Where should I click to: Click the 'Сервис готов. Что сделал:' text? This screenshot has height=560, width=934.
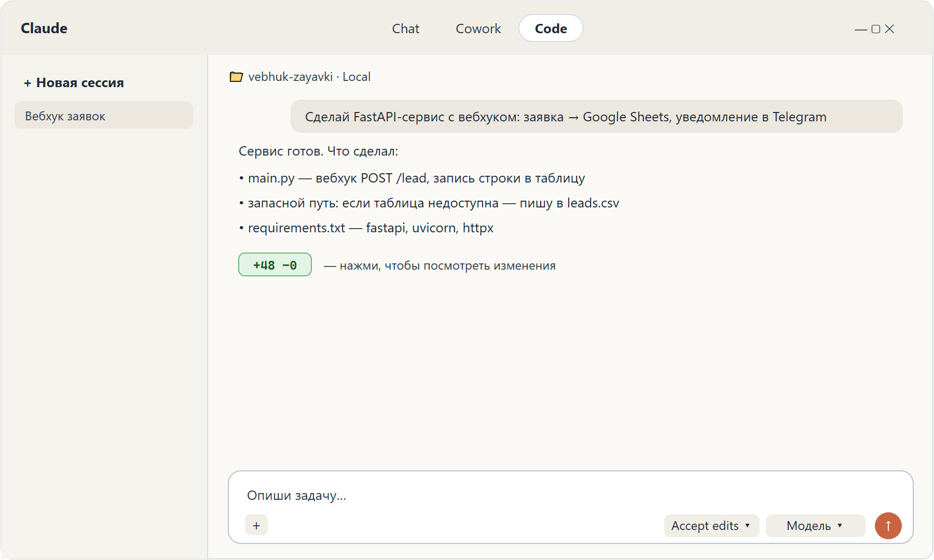319,151
